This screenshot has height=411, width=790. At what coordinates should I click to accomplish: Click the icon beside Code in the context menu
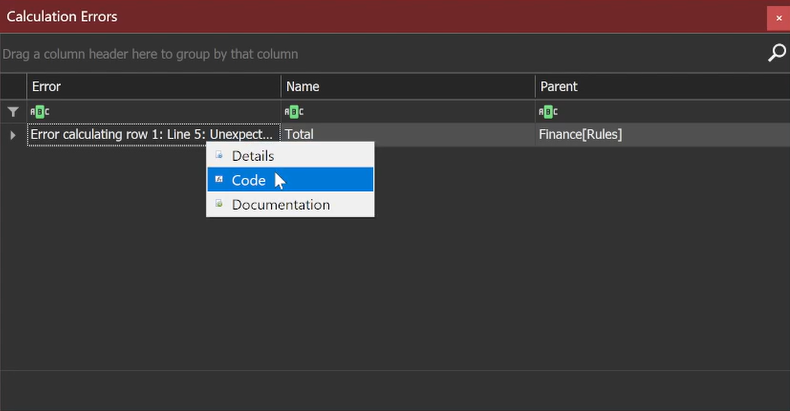[219, 180]
